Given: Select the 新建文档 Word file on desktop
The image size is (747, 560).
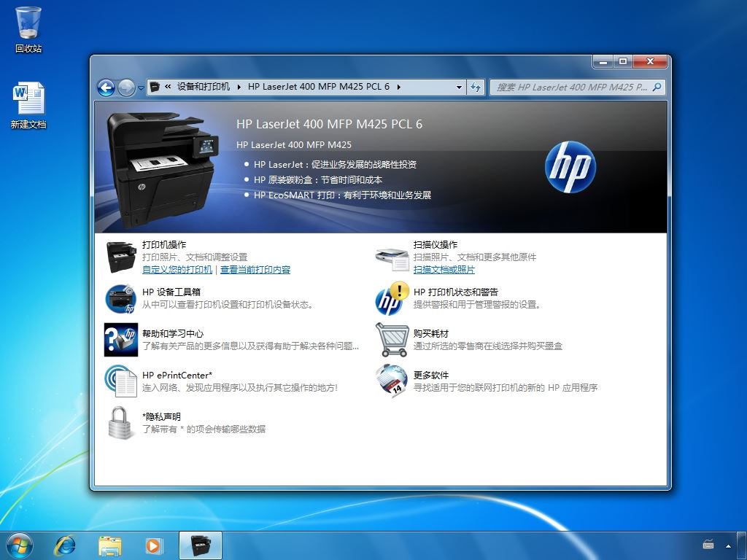Looking at the screenshot, I should pos(28,105).
